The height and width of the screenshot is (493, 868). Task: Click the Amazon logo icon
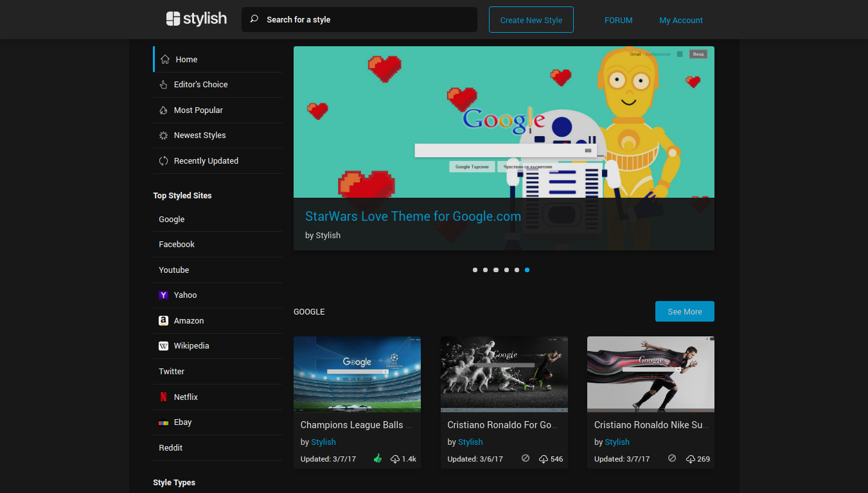pos(163,320)
